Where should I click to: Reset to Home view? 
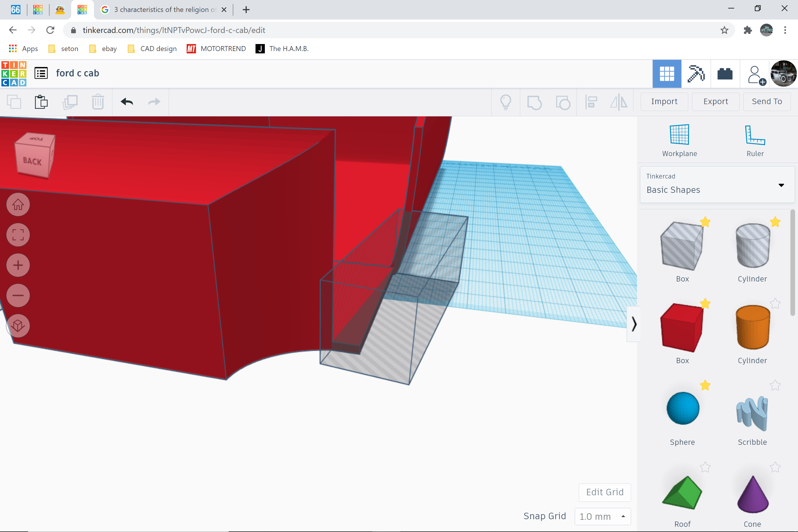[x=18, y=204]
